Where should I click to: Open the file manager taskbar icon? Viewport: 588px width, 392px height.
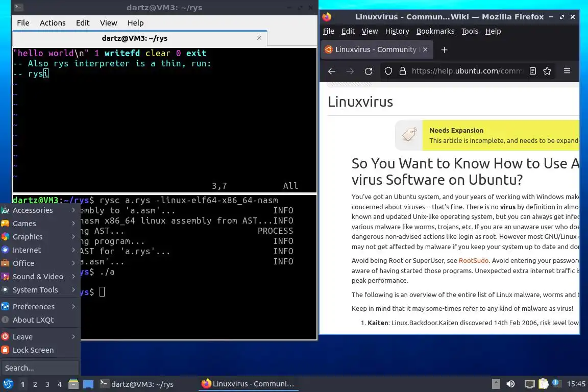point(73,384)
